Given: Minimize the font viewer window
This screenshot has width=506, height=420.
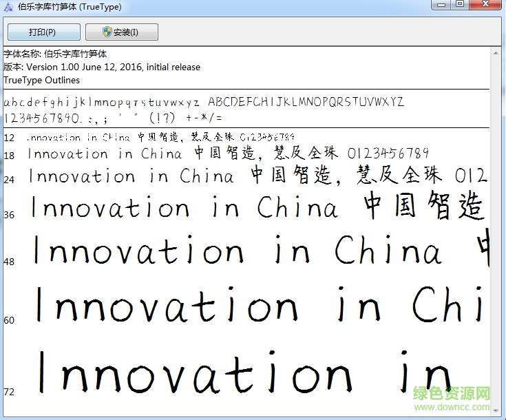Looking at the screenshot, I should (x=441, y=5).
